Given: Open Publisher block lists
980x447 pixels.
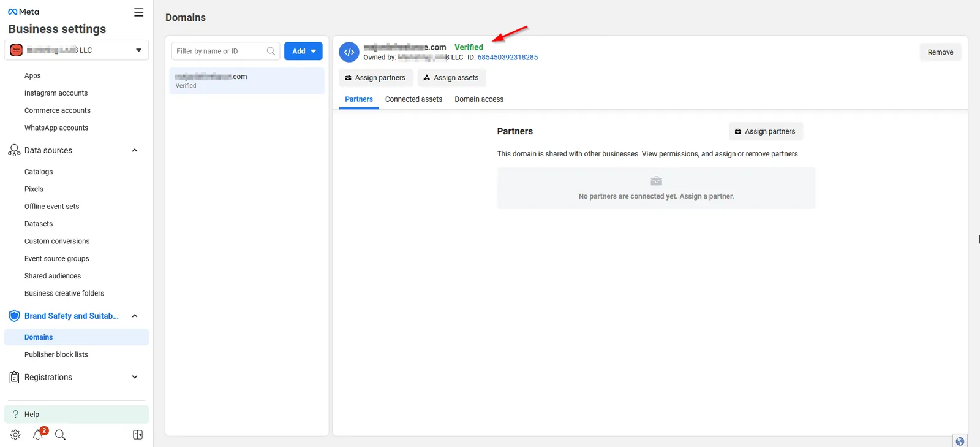Looking at the screenshot, I should (56, 354).
